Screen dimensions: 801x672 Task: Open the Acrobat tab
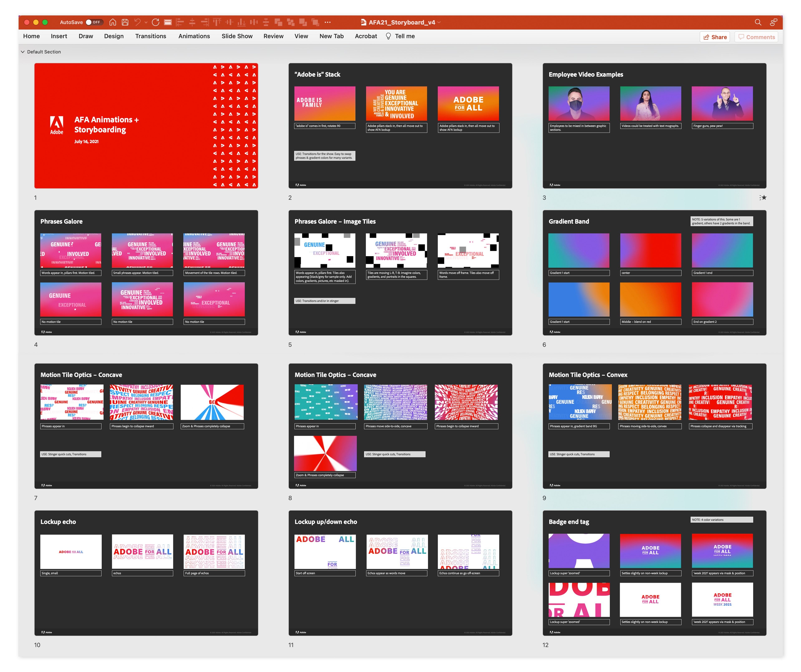tap(366, 36)
